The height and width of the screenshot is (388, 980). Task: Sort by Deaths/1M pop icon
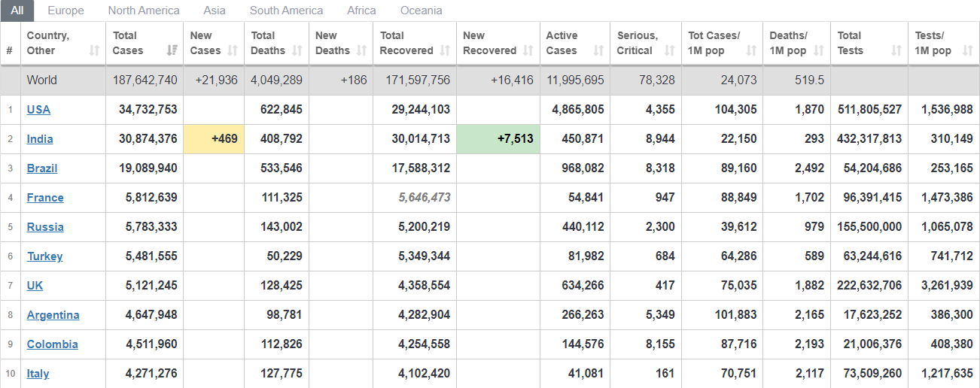point(818,51)
